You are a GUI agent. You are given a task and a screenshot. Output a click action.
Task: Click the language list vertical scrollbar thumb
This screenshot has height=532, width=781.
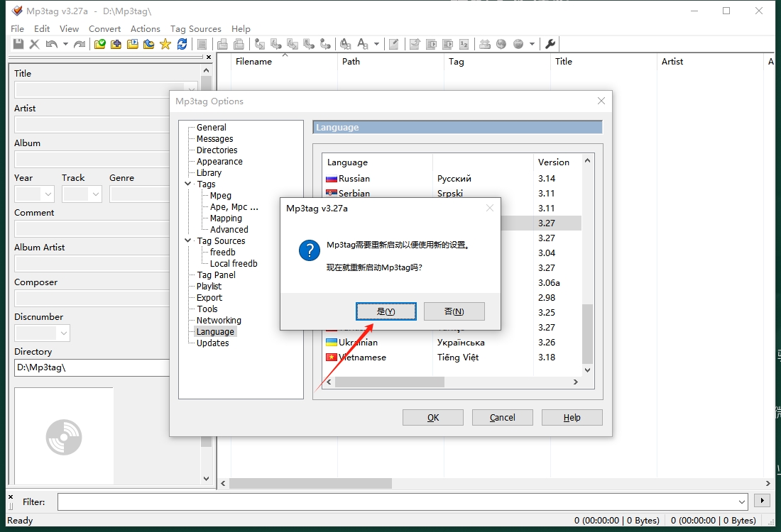click(586, 333)
